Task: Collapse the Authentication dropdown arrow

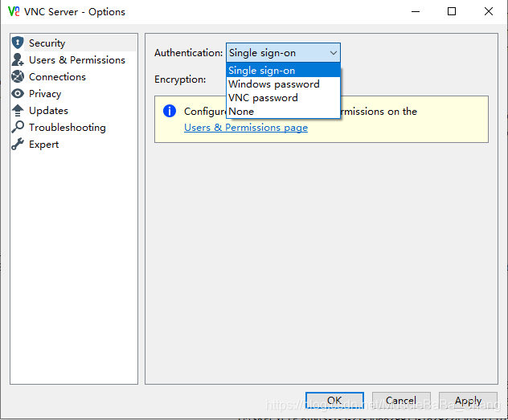Action: point(334,53)
